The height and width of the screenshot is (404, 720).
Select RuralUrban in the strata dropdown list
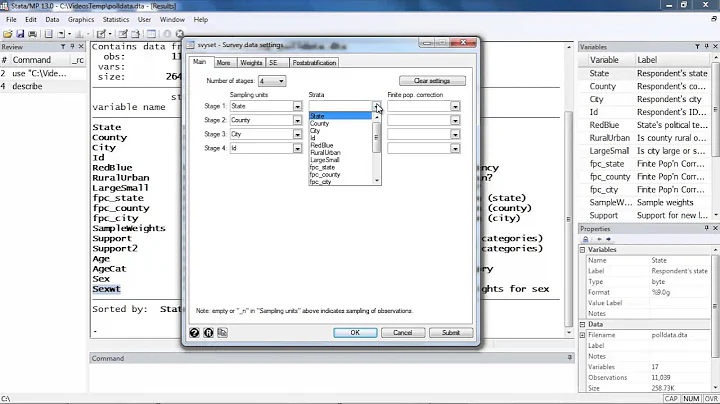point(340,152)
